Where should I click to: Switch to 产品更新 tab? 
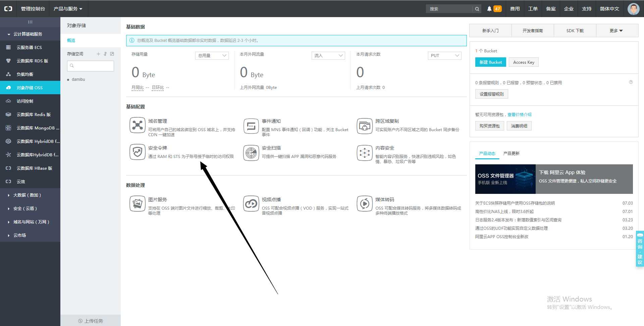(512, 153)
